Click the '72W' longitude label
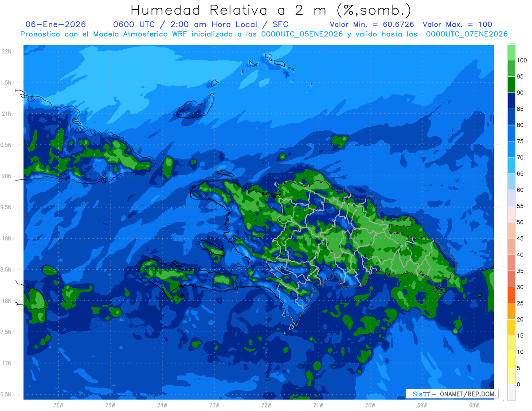532x411 pixels. tap(266, 405)
